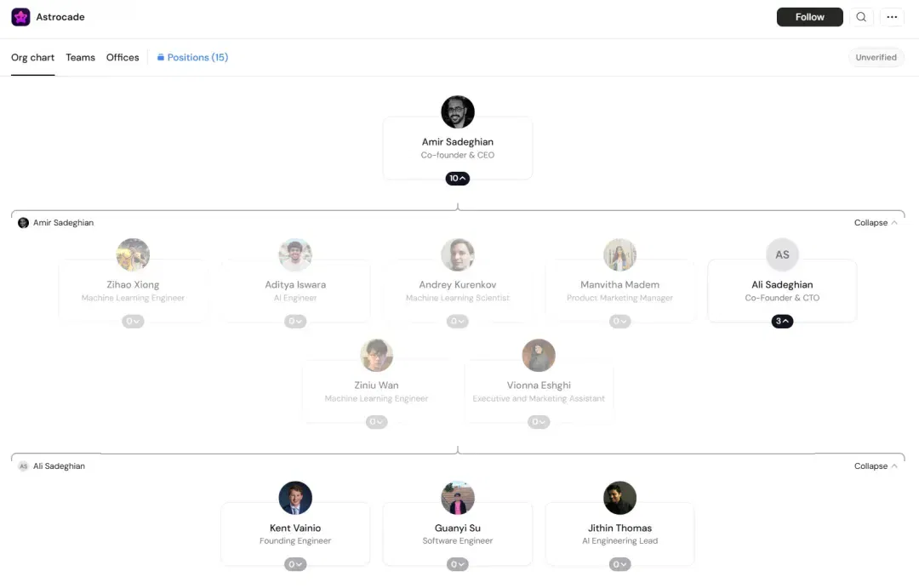Click the briefcase icon beside Positions
This screenshot has width=919, height=588.
click(161, 58)
